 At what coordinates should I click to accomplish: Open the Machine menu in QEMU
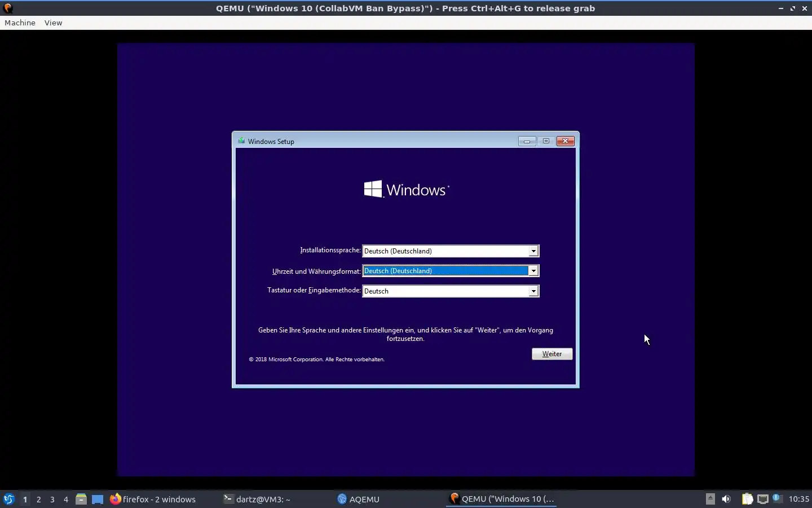click(20, 23)
